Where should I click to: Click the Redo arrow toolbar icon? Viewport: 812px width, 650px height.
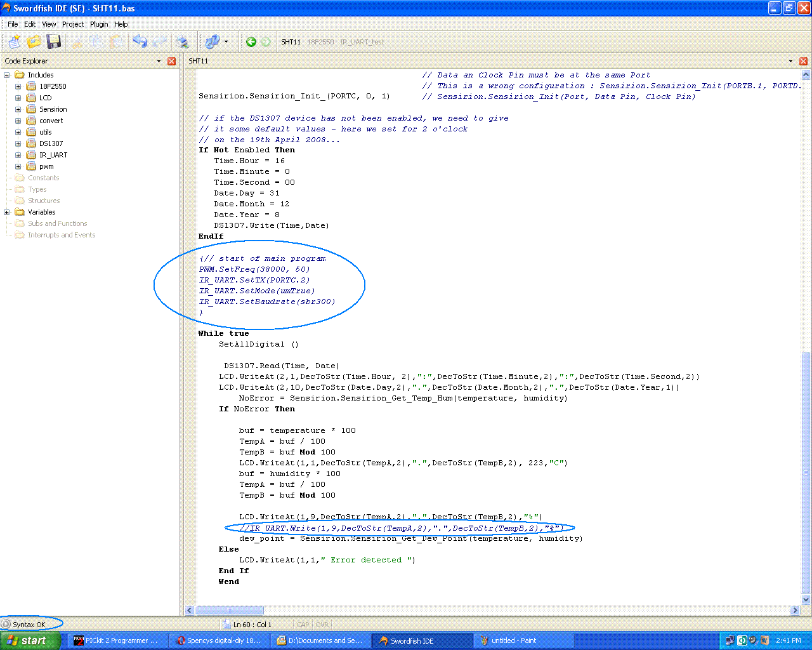point(160,42)
